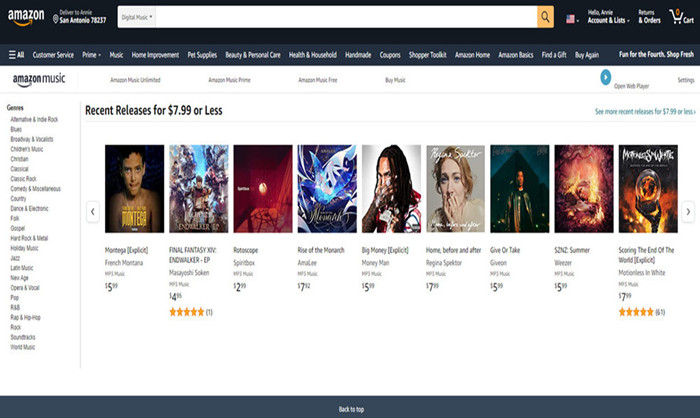Open Shopper Toolkit
The height and width of the screenshot is (418, 700).
(x=427, y=55)
